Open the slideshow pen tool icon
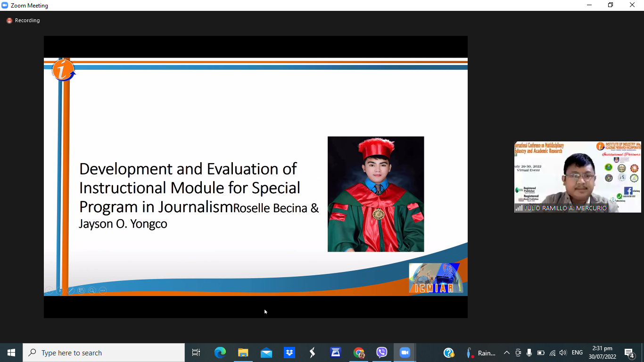Image resolution: width=644 pixels, height=362 pixels. click(71, 291)
